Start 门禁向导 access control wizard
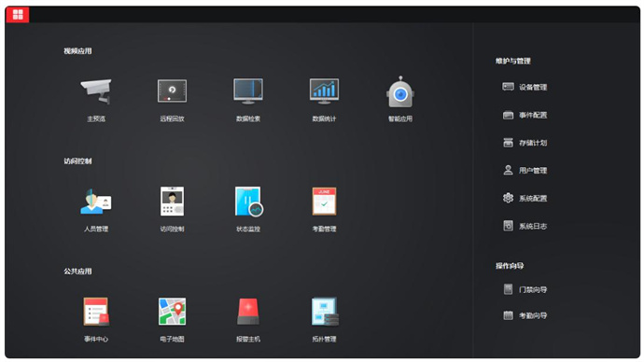This screenshot has width=644, height=362. pyautogui.click(x=525, y=290)
